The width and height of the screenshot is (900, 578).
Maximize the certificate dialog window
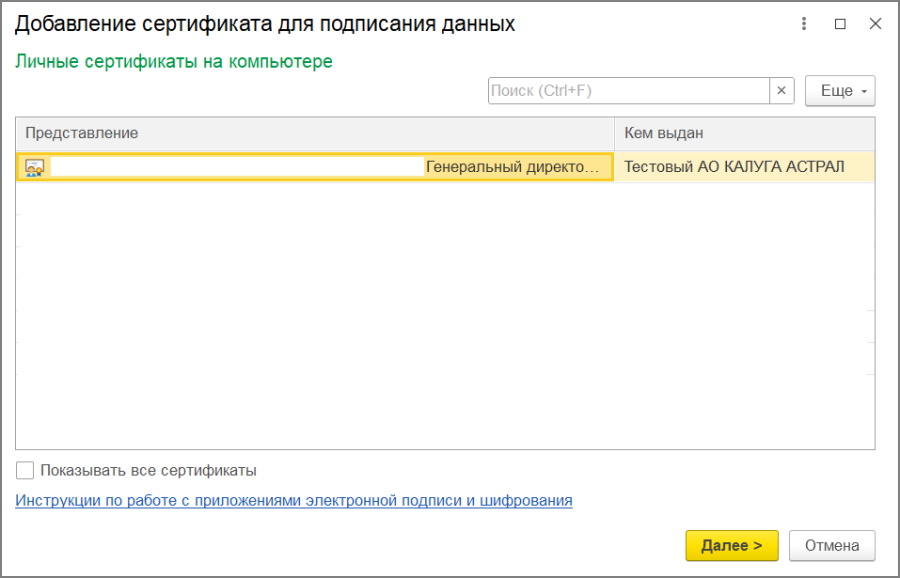(840, 24)
